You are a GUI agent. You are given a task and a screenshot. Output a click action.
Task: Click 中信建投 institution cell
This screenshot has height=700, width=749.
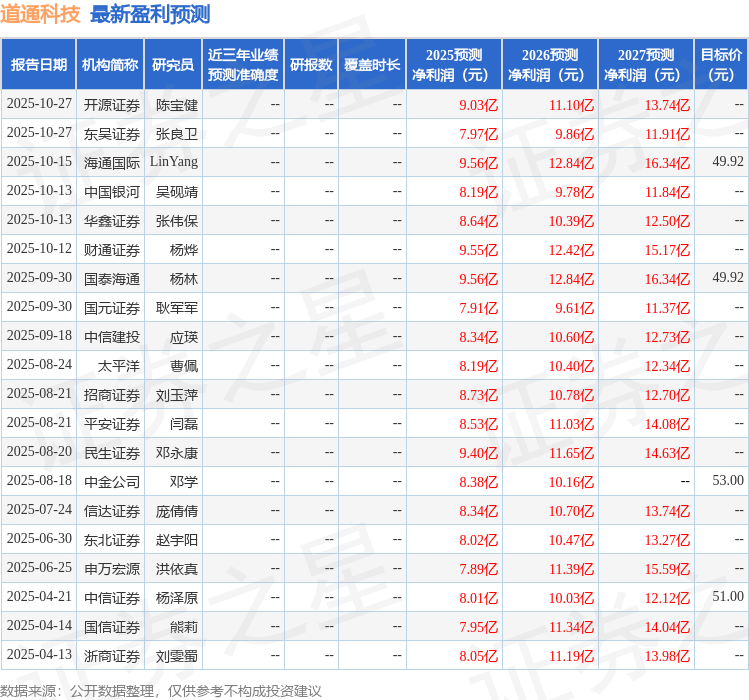[112, 337]
